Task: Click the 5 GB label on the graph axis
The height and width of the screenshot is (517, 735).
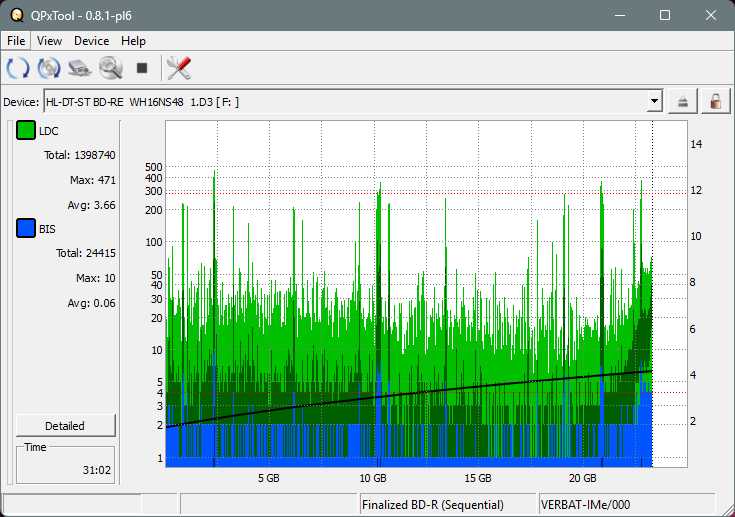Action: tap(269, 478)
